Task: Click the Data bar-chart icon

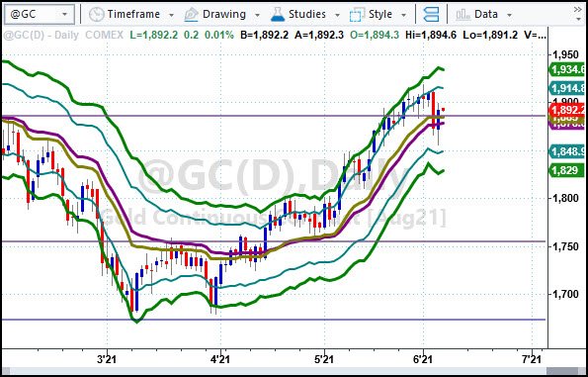Action: click(x=462, y=15)
